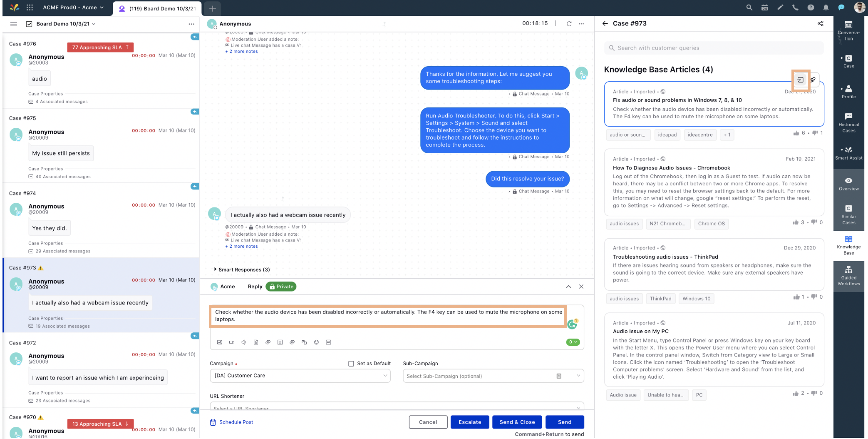Open the ACME Prod0 - Acme workspace dropdown
This screenshot has width=868, height=439.
tap(73, 7)
